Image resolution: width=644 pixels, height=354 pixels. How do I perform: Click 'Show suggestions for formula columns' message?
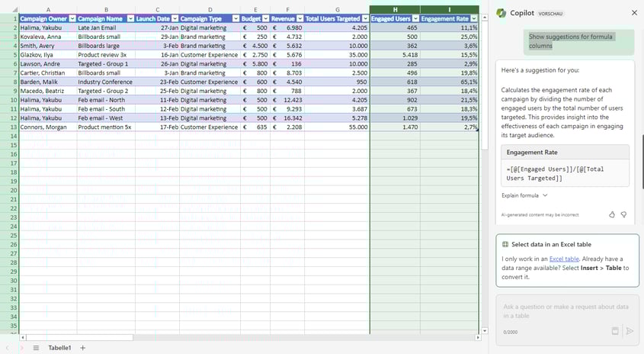click(578, 41)
